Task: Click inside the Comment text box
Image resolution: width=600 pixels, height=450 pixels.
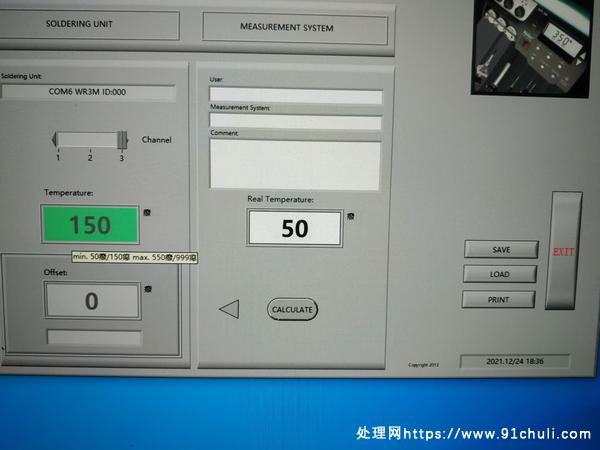Action: click(x=295, y=164)
